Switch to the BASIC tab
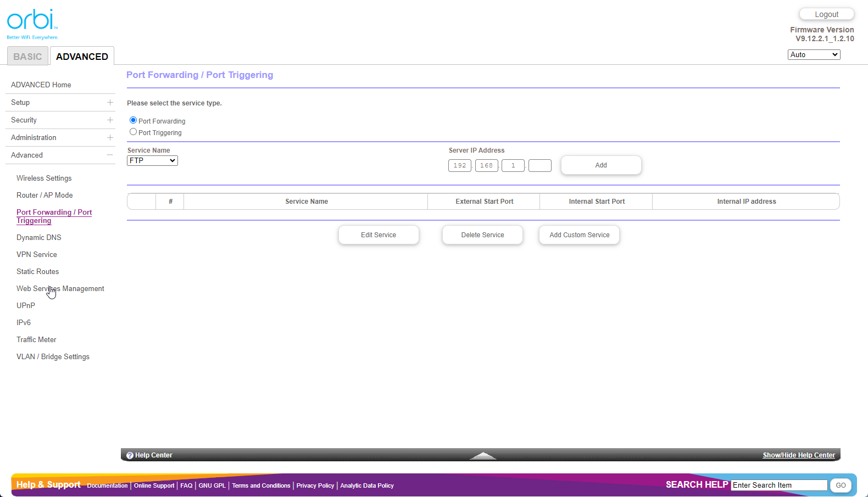This screenshot has height=497, width=868. click(x=27, y=57)
